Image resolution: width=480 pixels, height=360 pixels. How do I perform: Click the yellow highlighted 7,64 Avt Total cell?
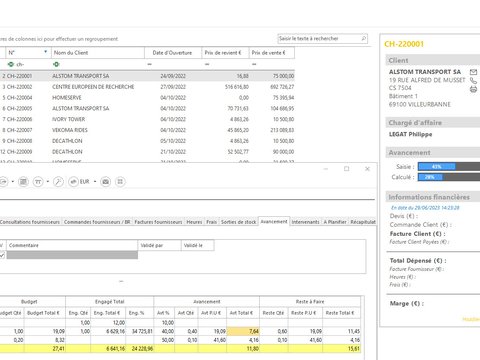(x=243, y=331)
